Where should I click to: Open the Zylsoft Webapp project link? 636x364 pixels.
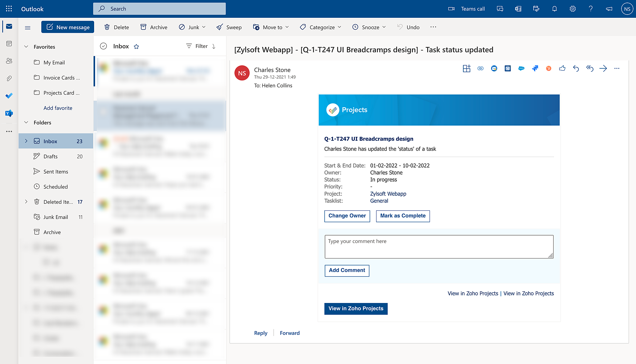point(388,194)
